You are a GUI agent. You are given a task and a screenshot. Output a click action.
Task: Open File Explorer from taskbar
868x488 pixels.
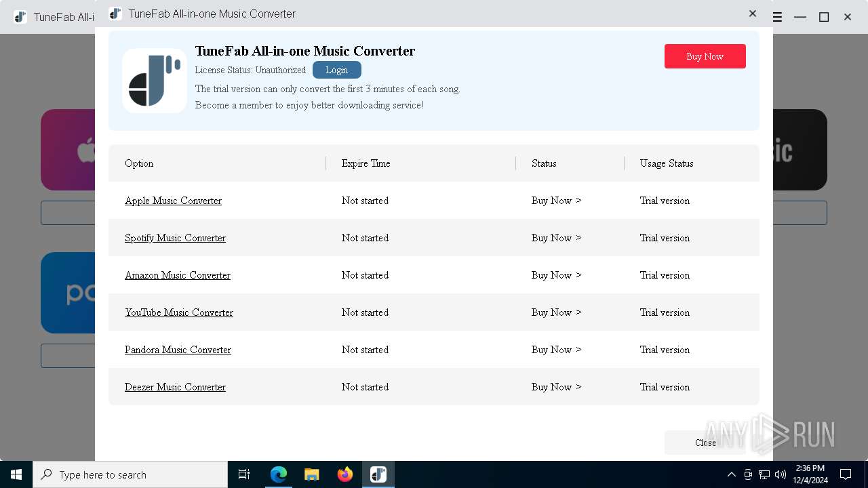coord(312,474)
